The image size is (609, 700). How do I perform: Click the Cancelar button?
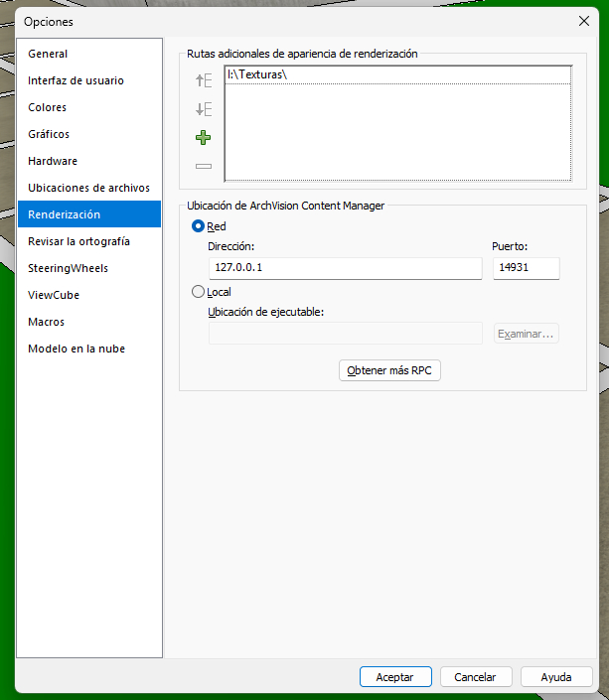[x=476, y=677]
